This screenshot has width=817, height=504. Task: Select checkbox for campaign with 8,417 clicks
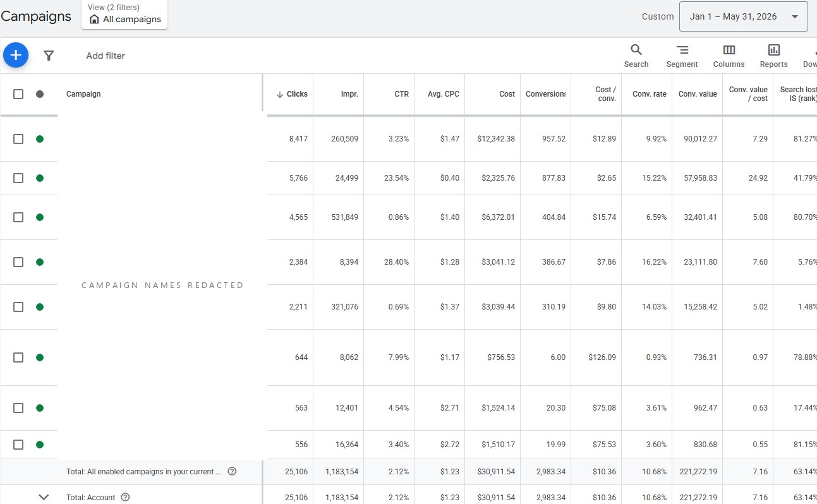[18, 139]
